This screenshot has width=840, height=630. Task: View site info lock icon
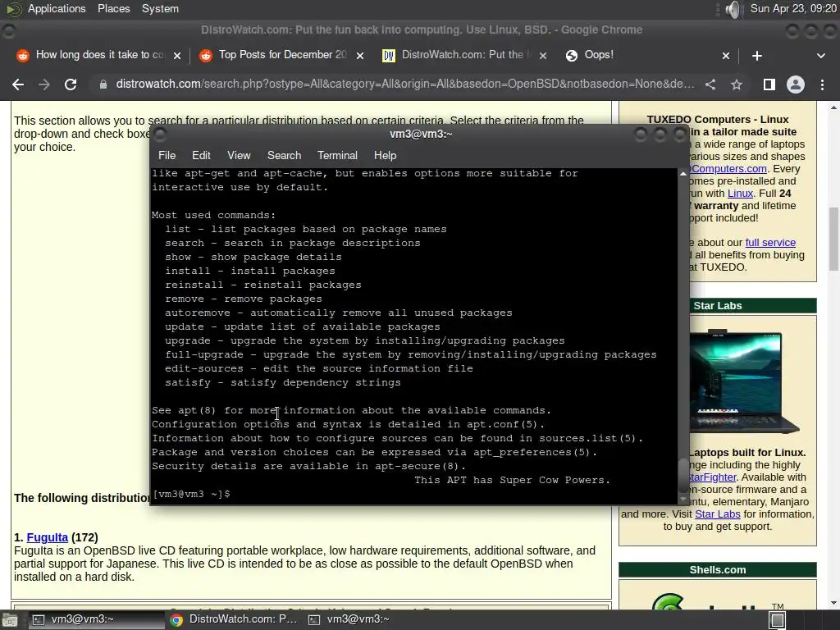point(103,84)
